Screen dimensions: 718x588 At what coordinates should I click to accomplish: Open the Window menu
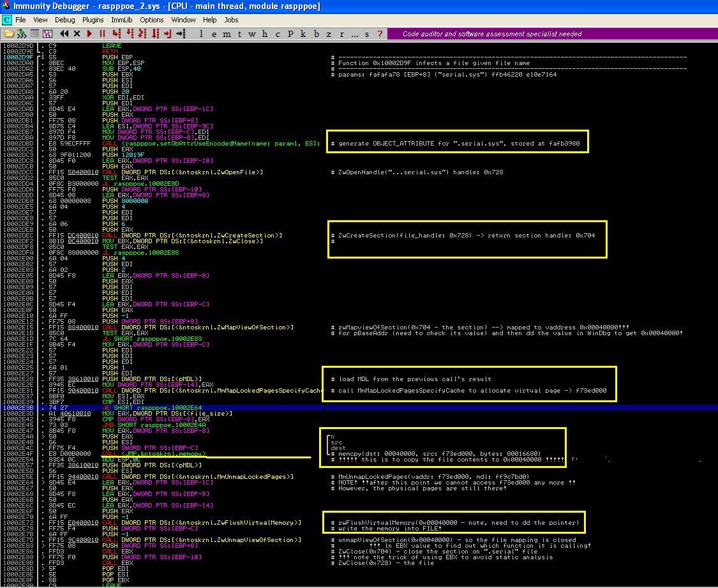pyautogui.click(x=183, y=20)
